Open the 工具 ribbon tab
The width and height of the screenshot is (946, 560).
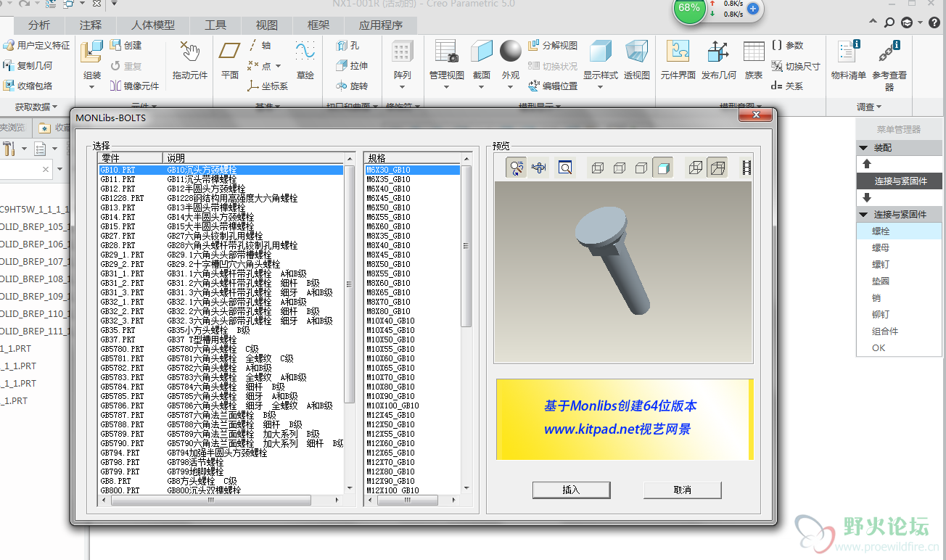(215, 25)
